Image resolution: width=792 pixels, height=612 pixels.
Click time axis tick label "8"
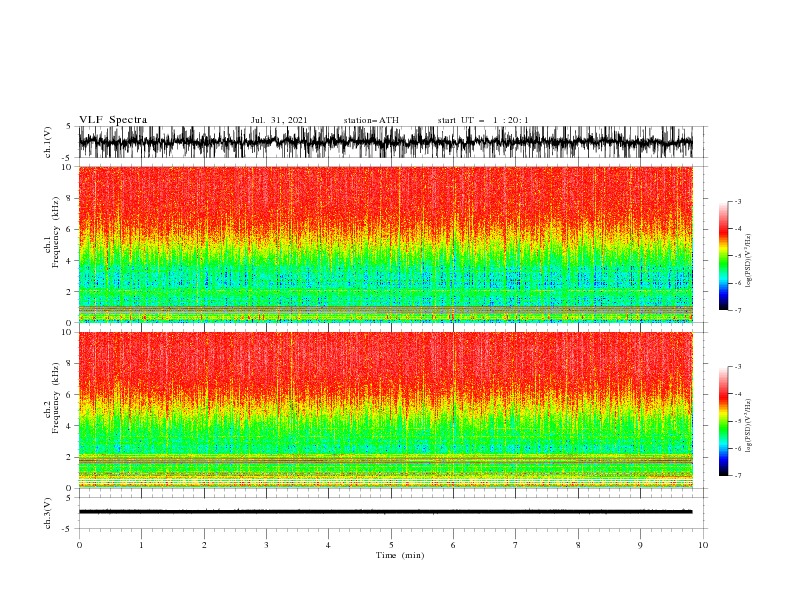pyautogui.click(x=578, y=545)
